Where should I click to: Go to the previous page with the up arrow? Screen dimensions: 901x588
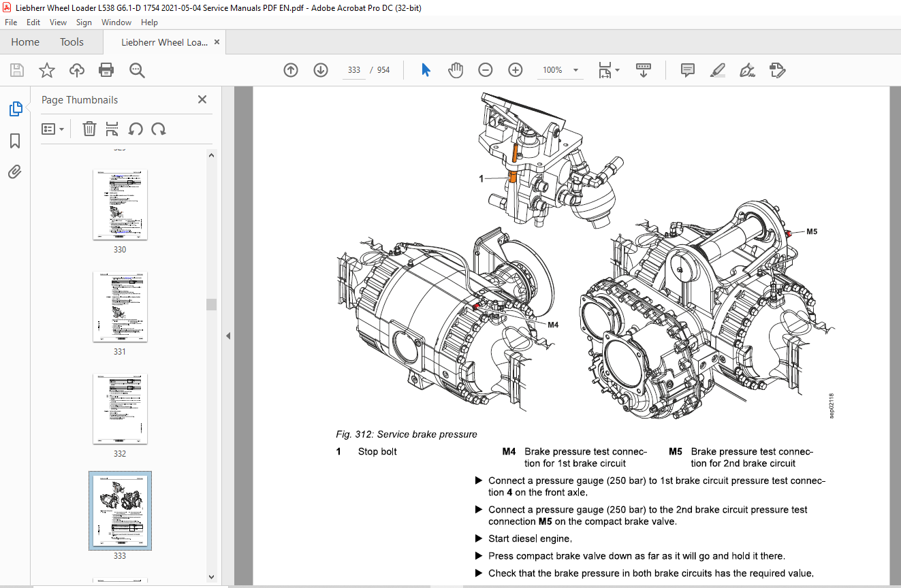click(291, 70)
